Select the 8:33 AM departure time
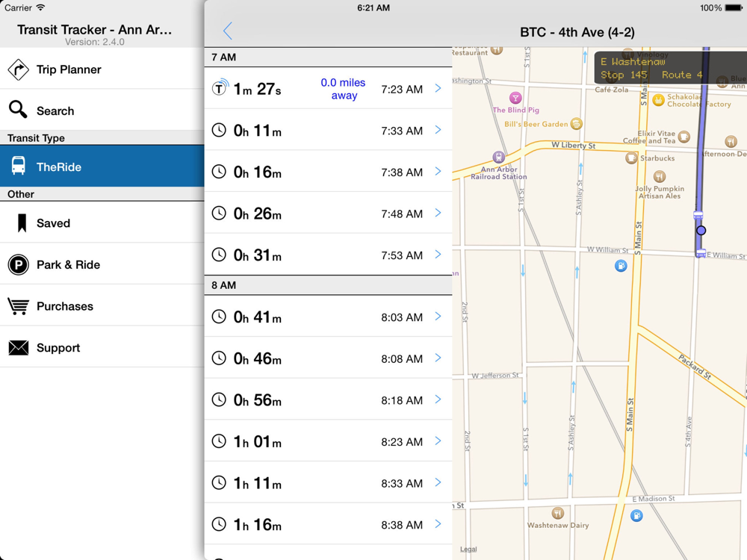The width and height of the screenshot is (747, 560). click(402, 483)
